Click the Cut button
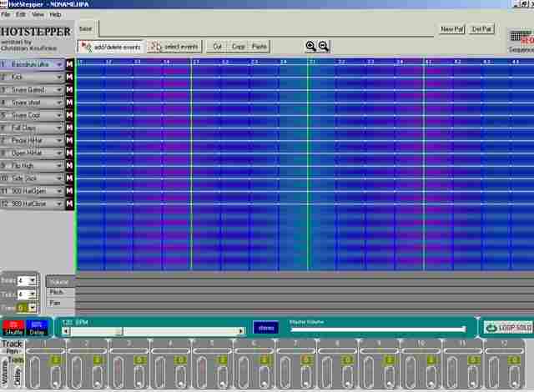This screenshot has height=392, width=534. [x=217, y=47]
